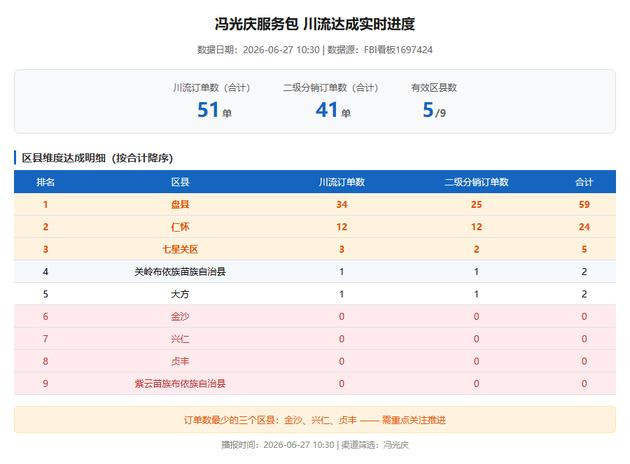Select the 盘县 district cell

pyautogui.click(x=180, y=204)
